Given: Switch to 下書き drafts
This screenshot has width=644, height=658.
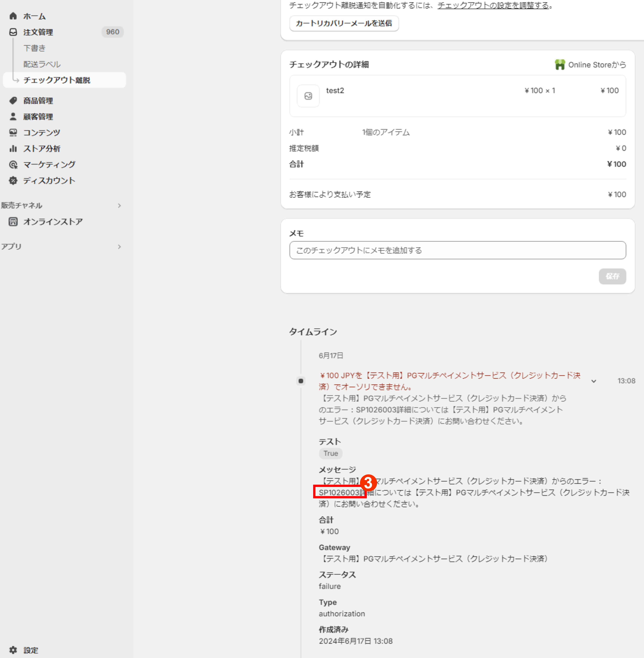Looking at the screenshot, I should coord(34,48).
